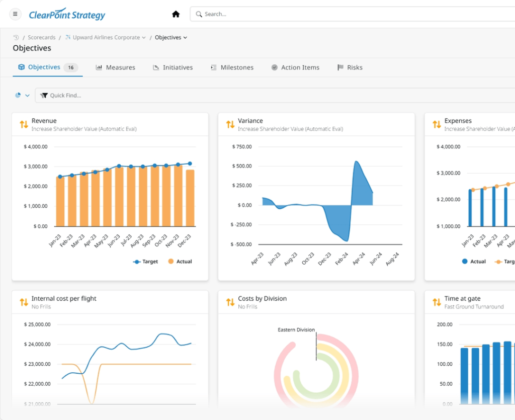Click the Increase Shareholder Value subtitle under Variance
Screen dimensions: 515x420
tap(290, 129)
